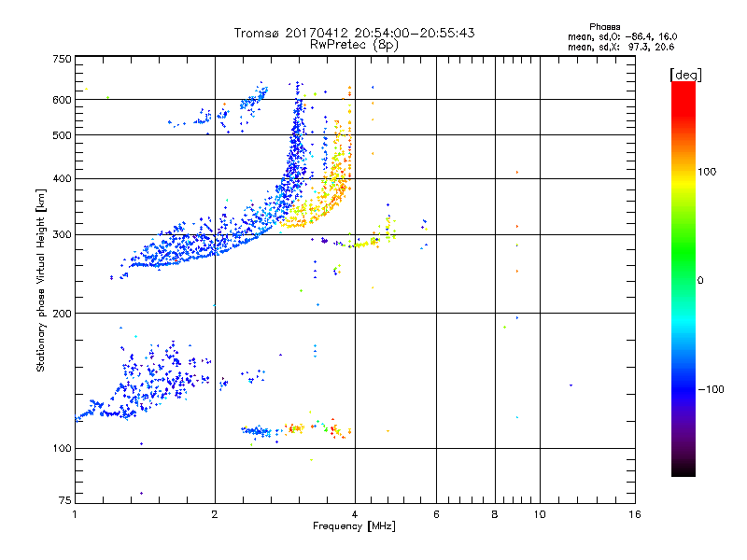Click the y-axis label 400
This screenshot has width=747, height=560.
click(x=62, y=178)
